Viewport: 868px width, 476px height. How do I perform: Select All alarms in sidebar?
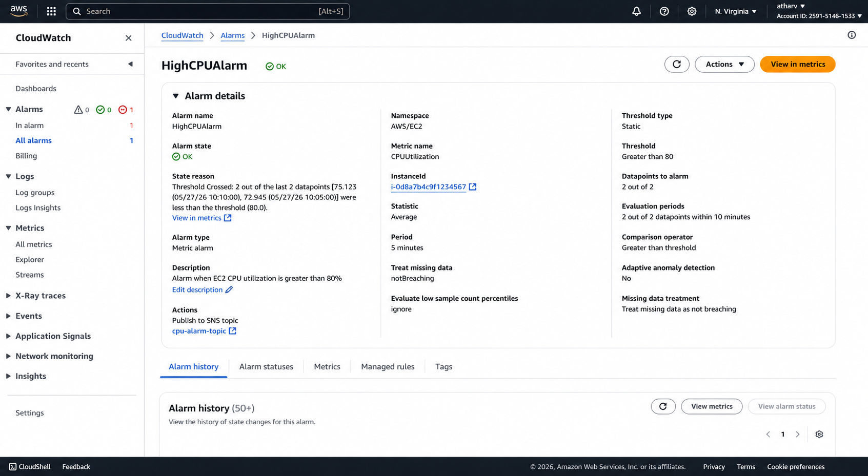33,140
